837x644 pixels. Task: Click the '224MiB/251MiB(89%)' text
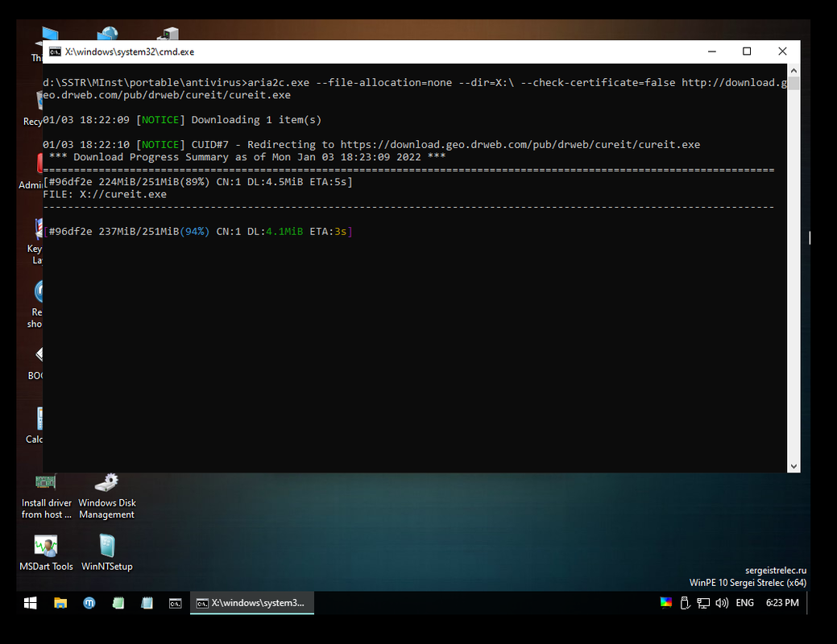point(154,182)
